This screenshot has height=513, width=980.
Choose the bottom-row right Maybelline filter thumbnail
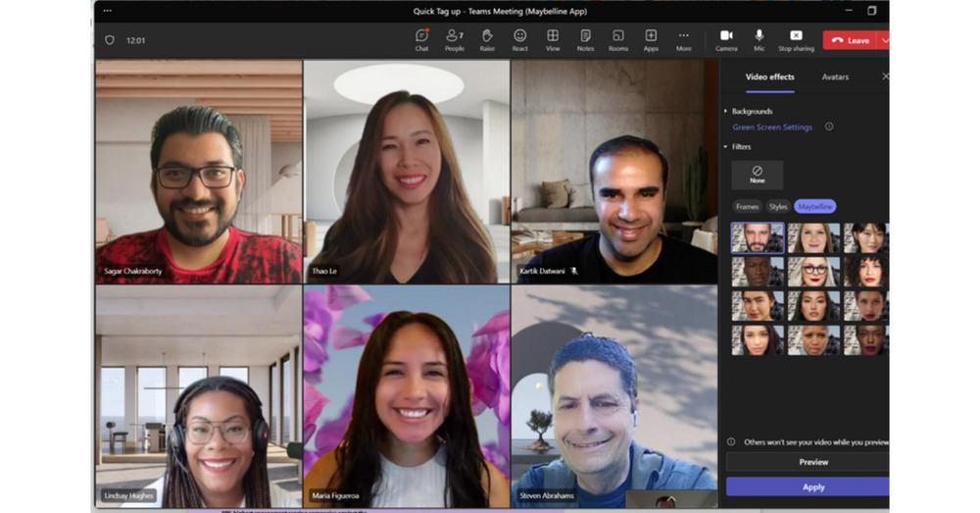(x=866, y=339)
